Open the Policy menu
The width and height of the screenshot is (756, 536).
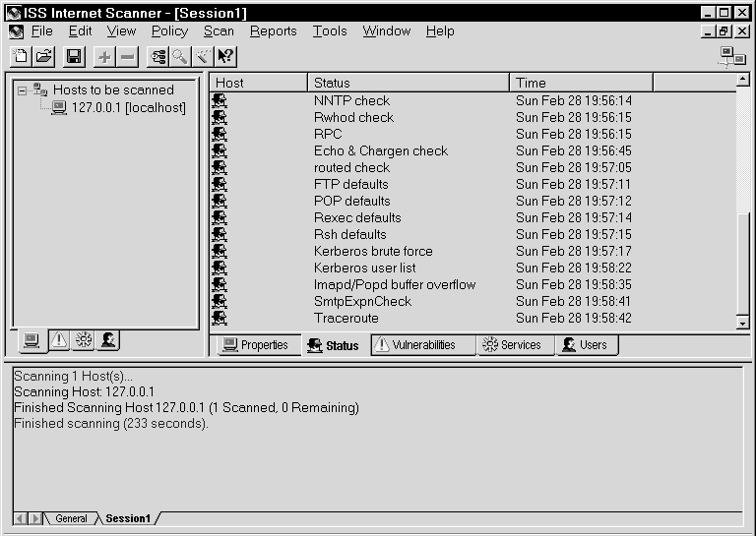169,30
